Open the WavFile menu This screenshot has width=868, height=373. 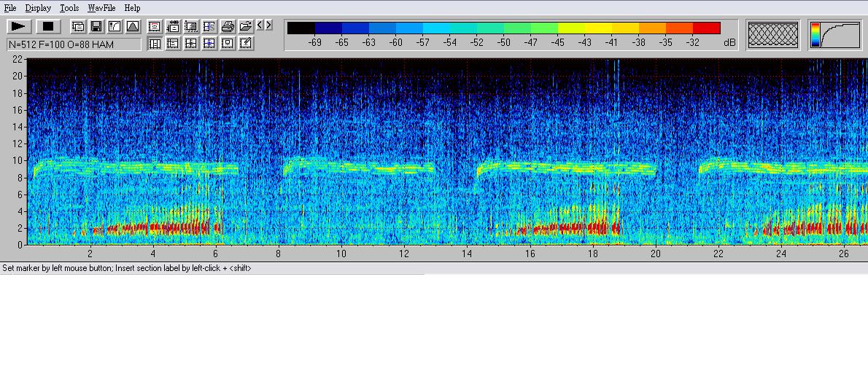[x=101, y=8]
